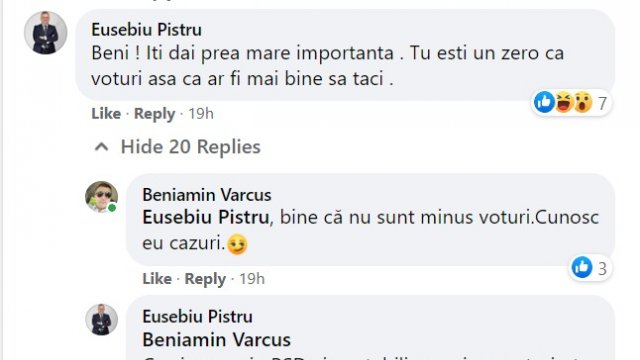Viewport: 640px width, 360px height.
Task: Like Beniamin Varcus's reply
Action: [x=157, y=279]
